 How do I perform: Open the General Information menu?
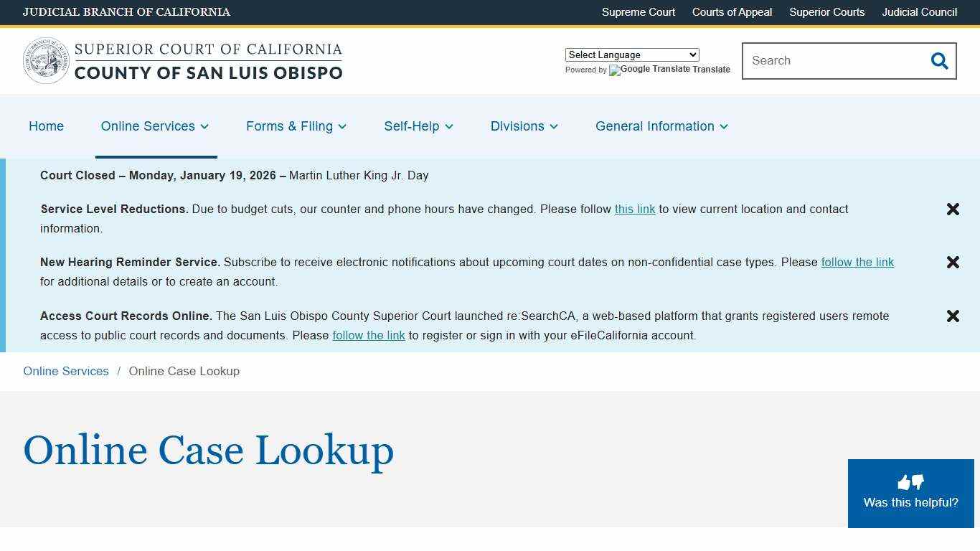[655, 126]
